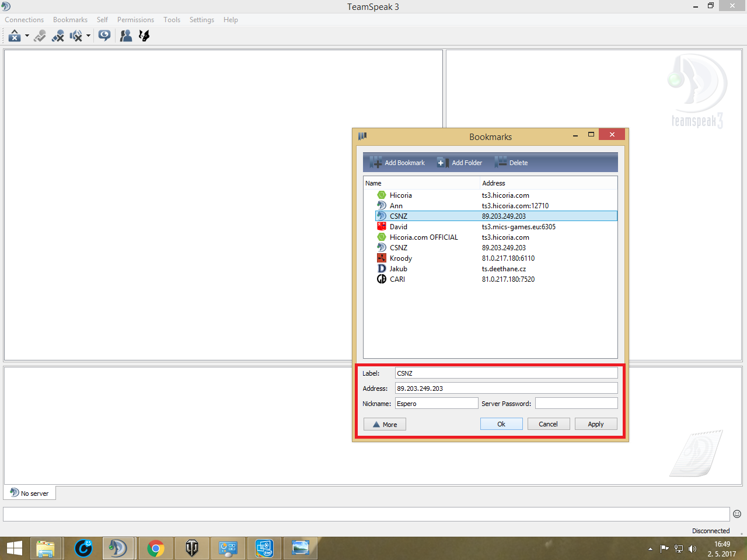Select the Ann bookmark

click(x=496, y=206)
